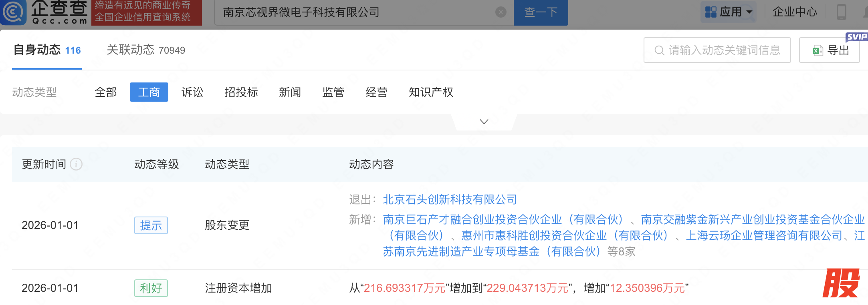Screen dimensions: 868x305
Task: Expand the filter panel chevron
Action: [484, 122]
